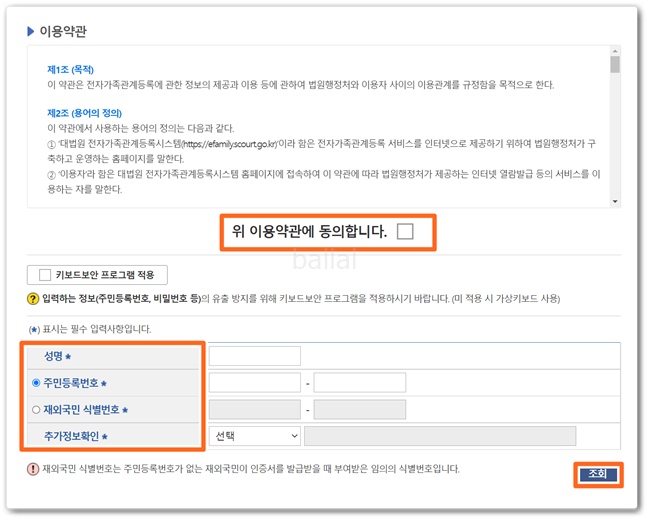650x521 pixels.
Task: Open the 선택 dropdown for 추가정보확인
Action: pyautogui.click(x=255, y=436)
